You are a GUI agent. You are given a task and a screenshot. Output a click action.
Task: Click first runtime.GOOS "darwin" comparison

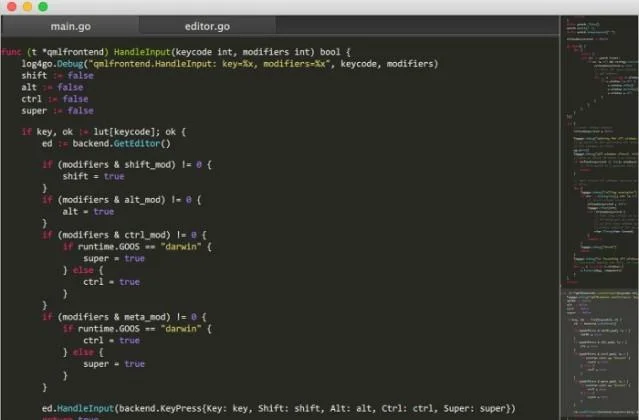click(x=137, y=247)
